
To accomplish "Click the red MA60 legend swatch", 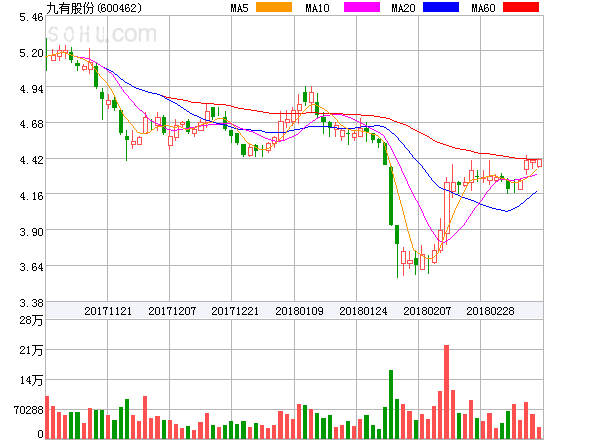I will click(x=521, y=7).
